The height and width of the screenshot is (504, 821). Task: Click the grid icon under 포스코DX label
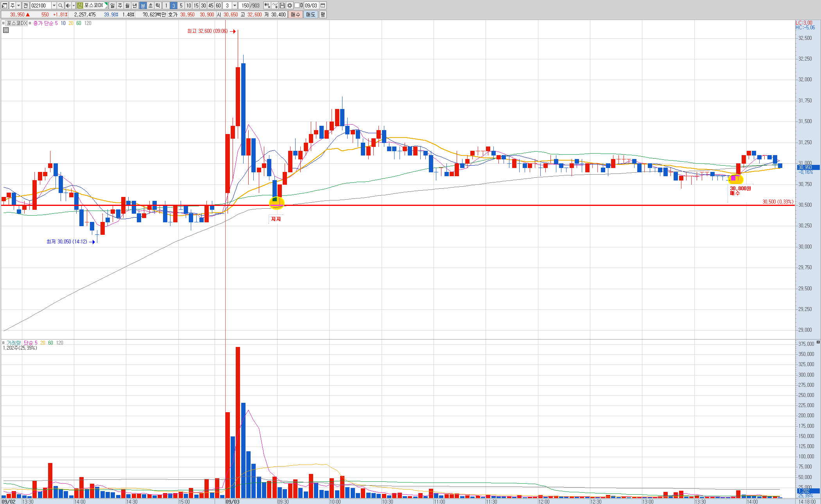6,30
